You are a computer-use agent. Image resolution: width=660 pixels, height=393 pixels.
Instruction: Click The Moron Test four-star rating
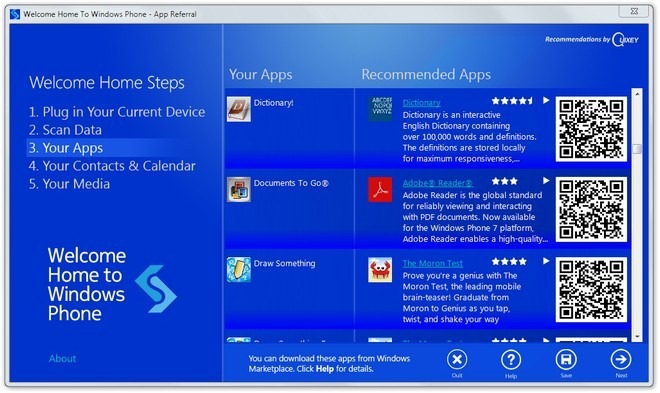click(x=509, y=262)
